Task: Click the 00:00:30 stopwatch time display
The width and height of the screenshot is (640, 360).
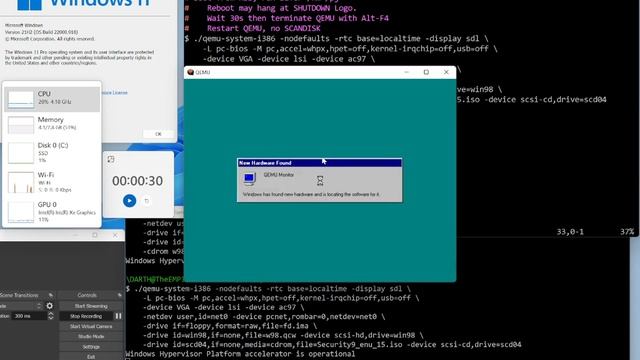Action: tap(138, 181)
